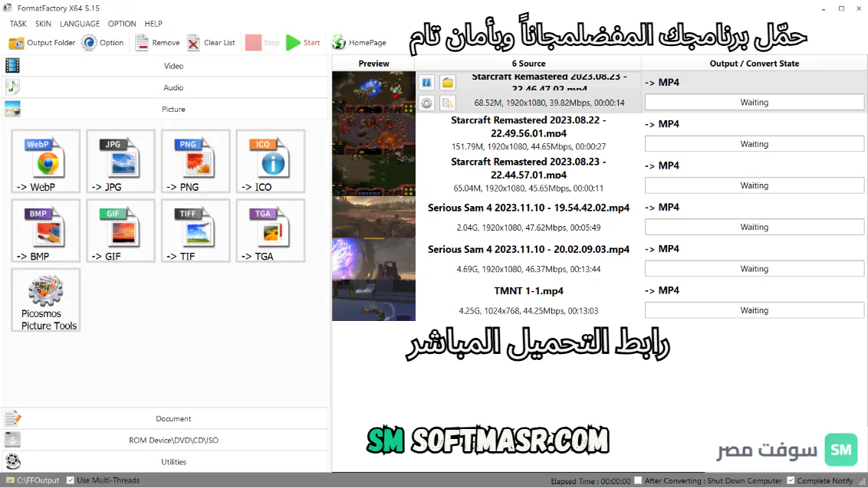The height and width of the screenshot is (488, 868).
Task: Open gear settings icon of first task
Action: pos(426,103)
